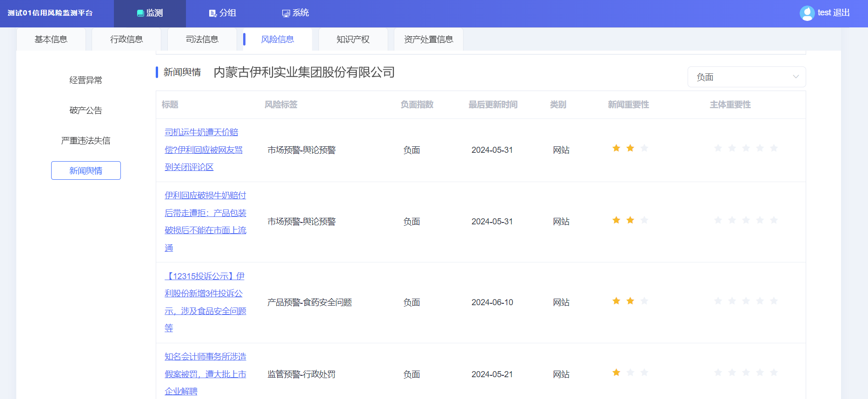Click second subject-importance star in 12315投诉公示 row
The height and width of the screenshot is (399, 868).
(732, 301)
